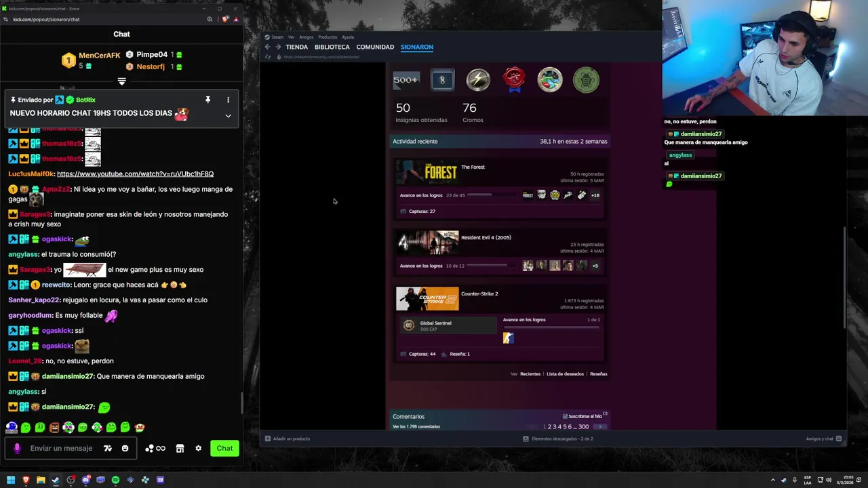Image resolution: width=868 pixels, height=488 pixels.
Task: Open the 500+ games collector badge
Action: pos(406,80)
